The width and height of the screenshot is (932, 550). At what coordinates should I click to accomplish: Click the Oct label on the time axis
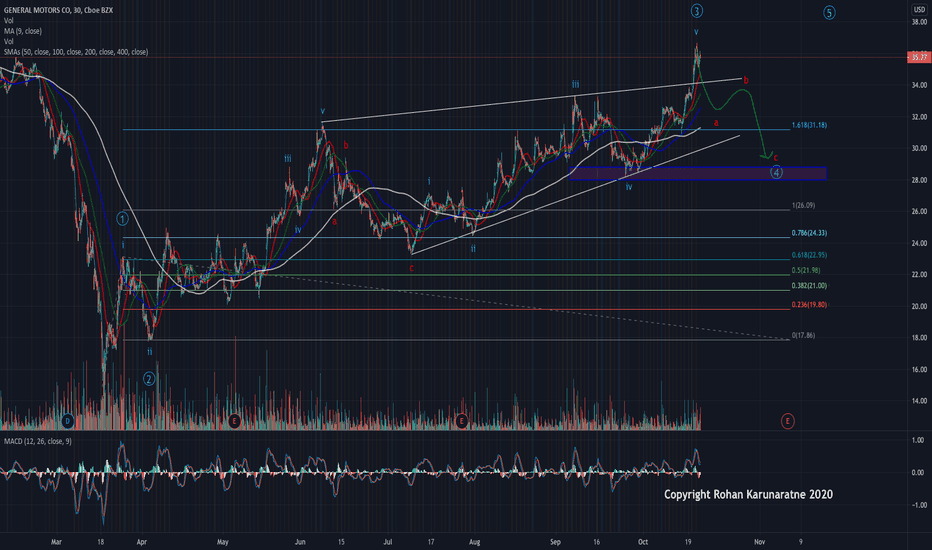(643, 542)
